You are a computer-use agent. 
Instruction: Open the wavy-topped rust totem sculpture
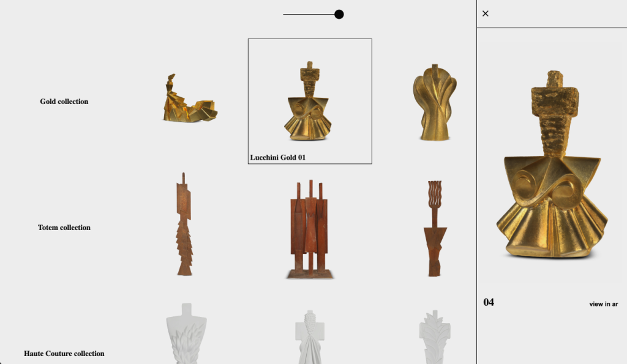point(435,229)
